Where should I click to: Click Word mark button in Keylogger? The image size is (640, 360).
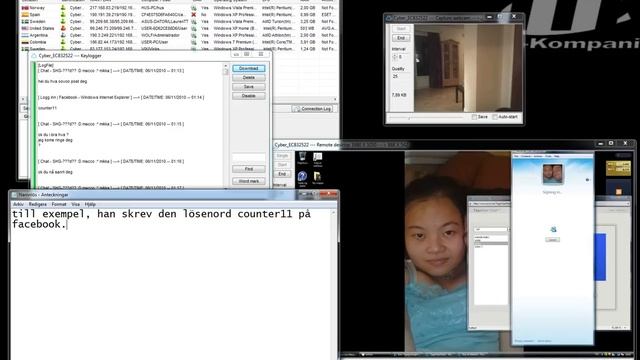249,181
